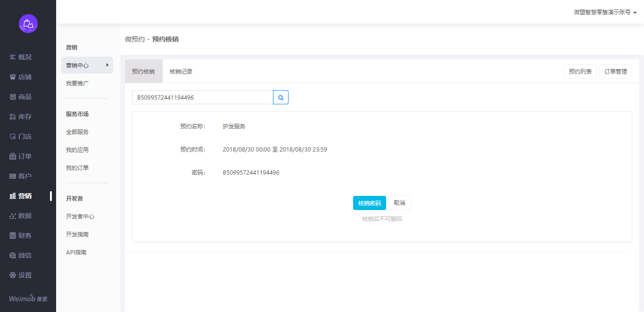Open 全部服务 in the submenu
Screen dimensions: 644x312
click(77, 132)
